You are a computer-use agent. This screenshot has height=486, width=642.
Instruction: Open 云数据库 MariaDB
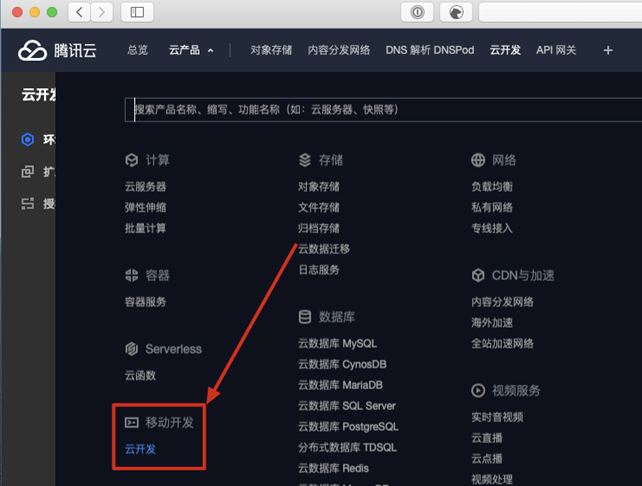tap(340, 385)
